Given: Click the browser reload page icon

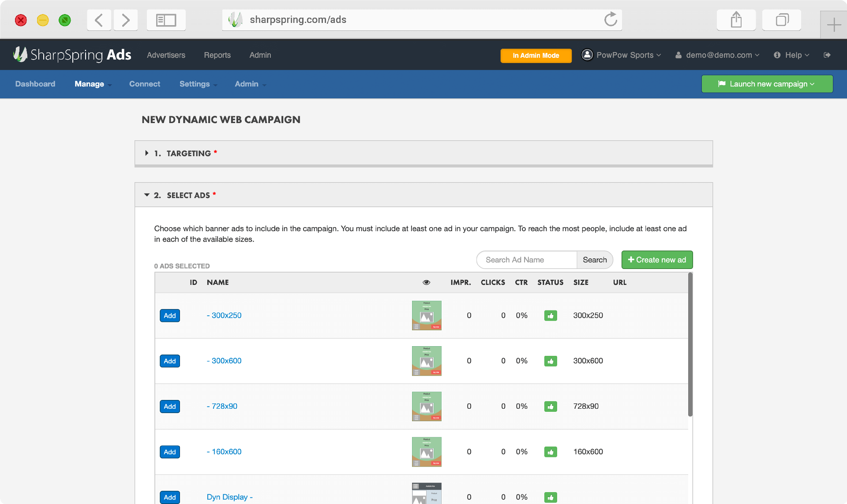Looking at the screenshot, I should 611,19.
